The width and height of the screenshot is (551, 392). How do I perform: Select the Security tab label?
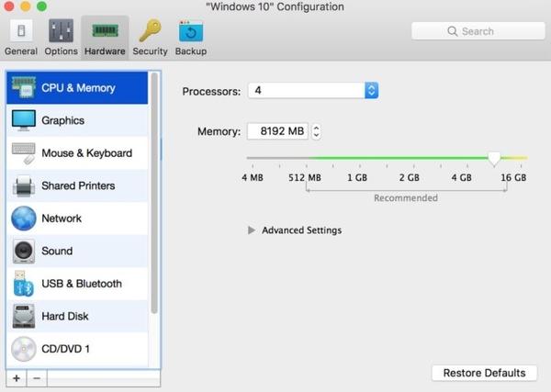(150, 50)
